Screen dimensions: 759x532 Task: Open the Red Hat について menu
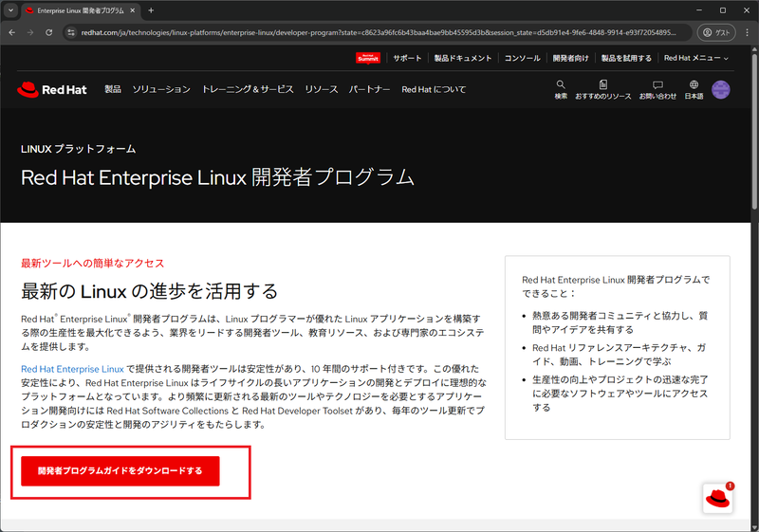click(x=434, y=89)
